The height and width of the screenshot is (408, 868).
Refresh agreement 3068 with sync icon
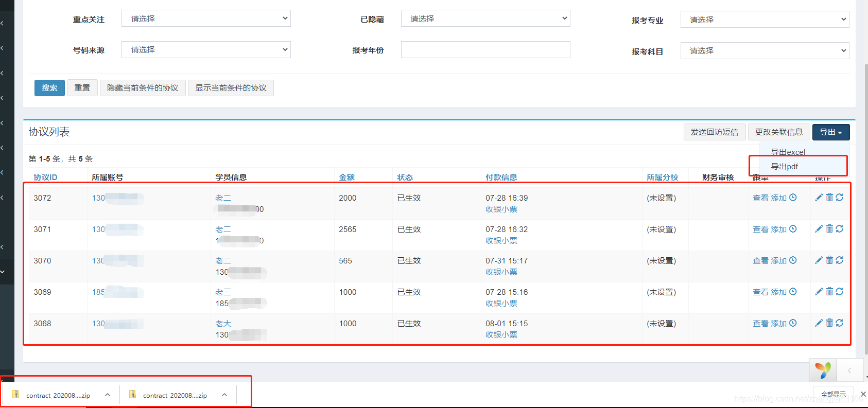(839, 323)
